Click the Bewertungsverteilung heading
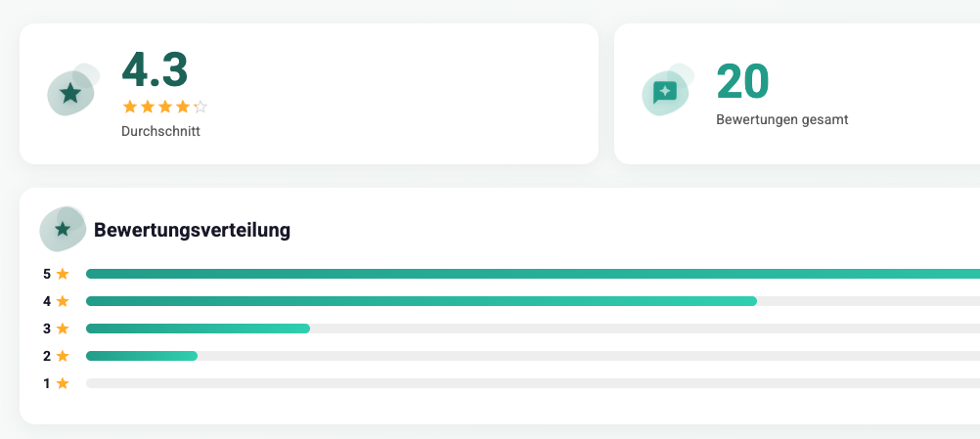This screenshot has height=439, width=980. [192, 231]
